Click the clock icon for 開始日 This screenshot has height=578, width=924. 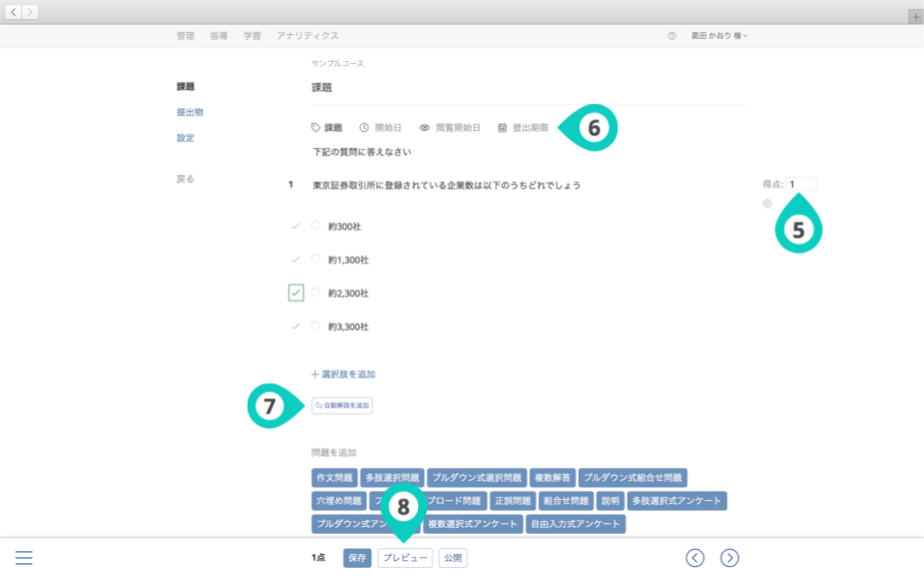(x=364, y=128)
